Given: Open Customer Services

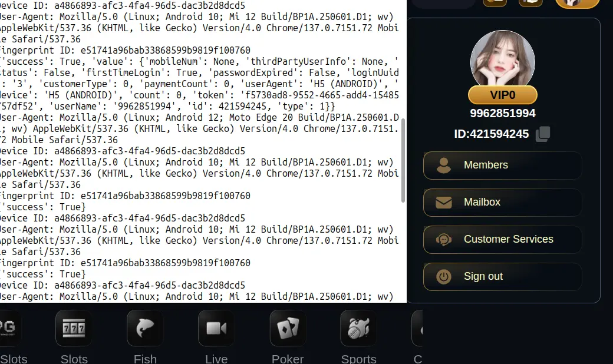Looking at the screenshot, I should [502, 239].
